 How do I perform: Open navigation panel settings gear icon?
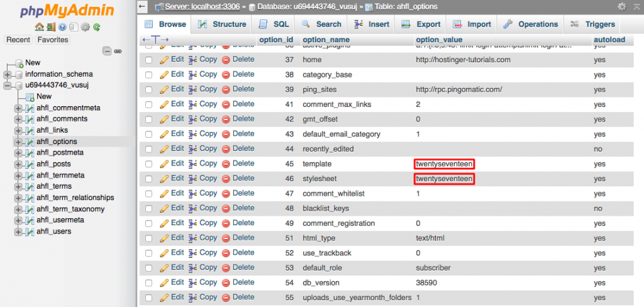pyautogui.click(x=85, y=27)
